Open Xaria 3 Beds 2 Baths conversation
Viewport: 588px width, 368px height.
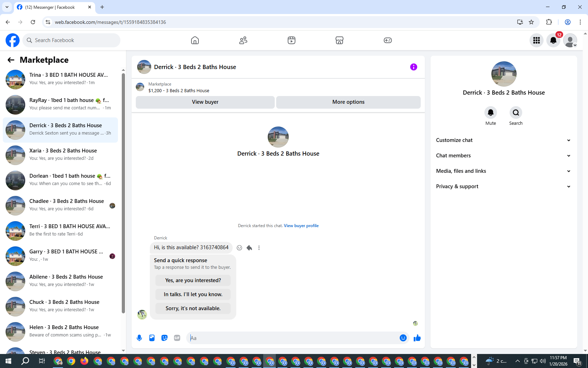click(60, 155)
